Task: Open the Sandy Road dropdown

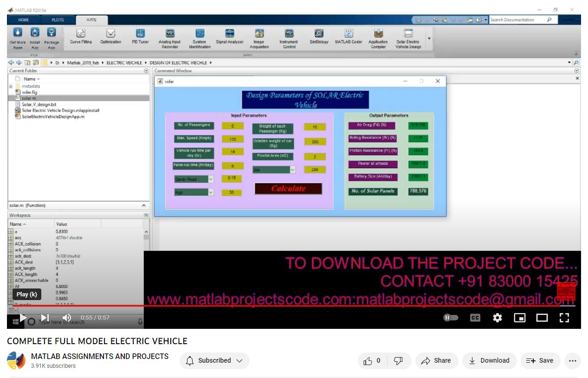Action: pos(194,179)
